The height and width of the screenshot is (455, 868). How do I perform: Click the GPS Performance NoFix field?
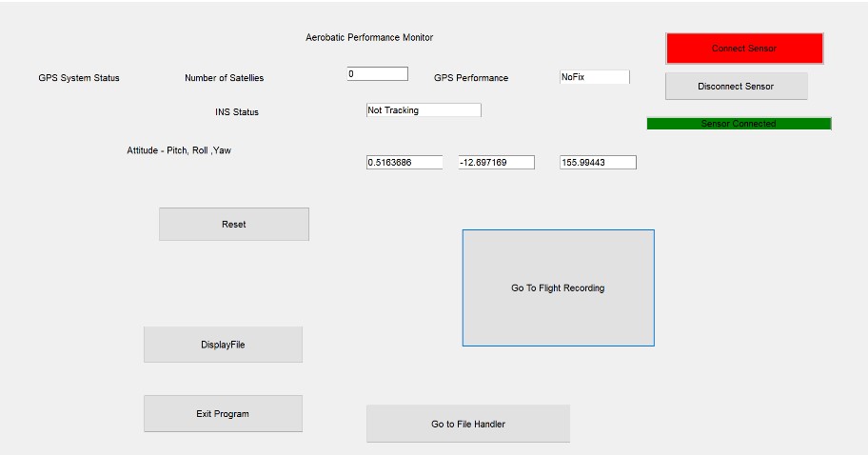tap(595, 77)
